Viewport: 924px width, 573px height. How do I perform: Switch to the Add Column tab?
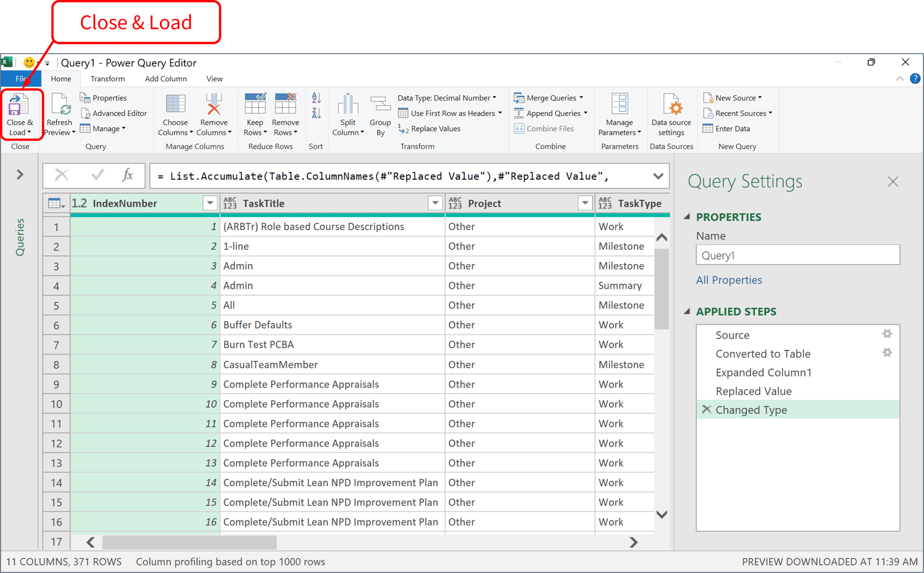(x=166, y=79)
